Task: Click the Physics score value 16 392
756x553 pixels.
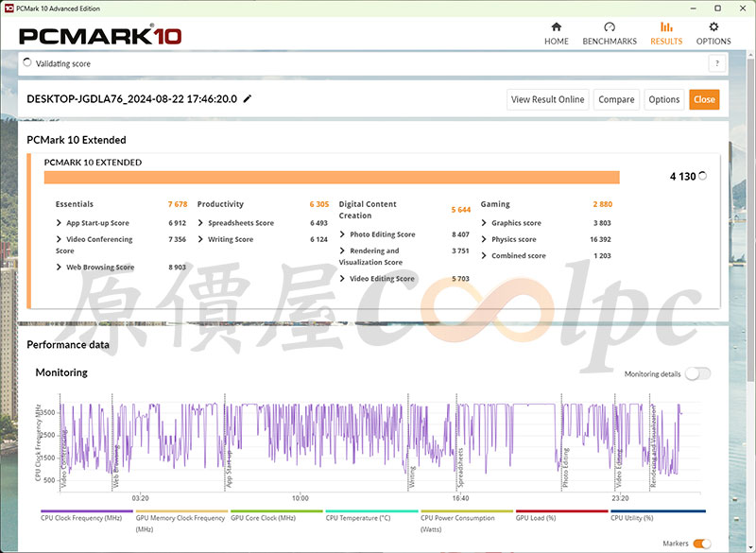Action: pyautogui.click(x=600, y=239)
